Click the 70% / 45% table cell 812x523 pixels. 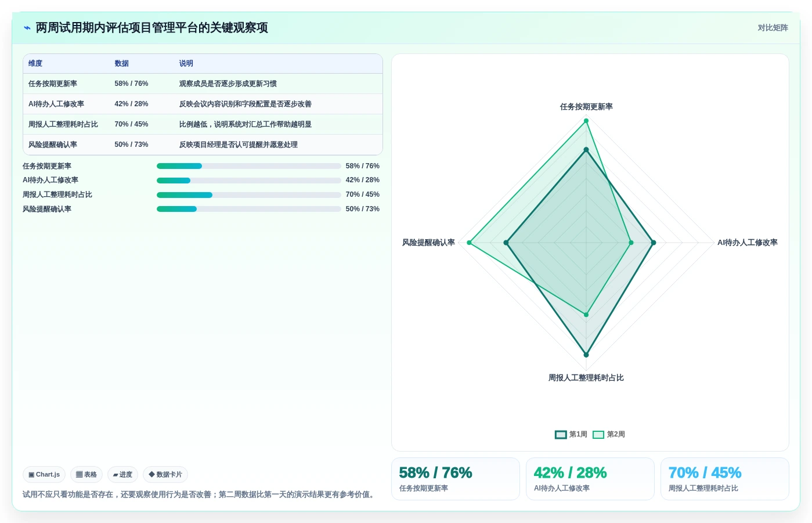pyautogui.click(x=131, y=125)
